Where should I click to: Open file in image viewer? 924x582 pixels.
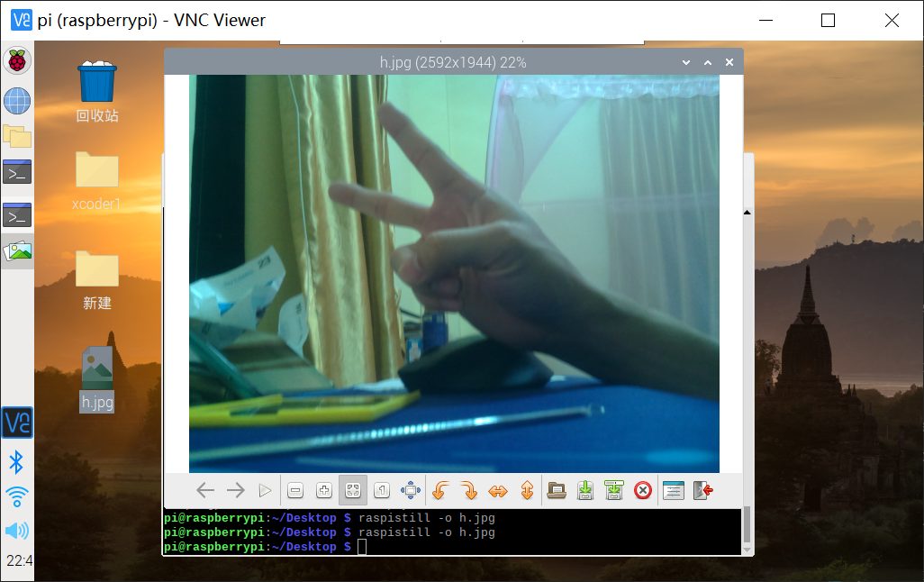pyautogui.click(x=557, y=490)
